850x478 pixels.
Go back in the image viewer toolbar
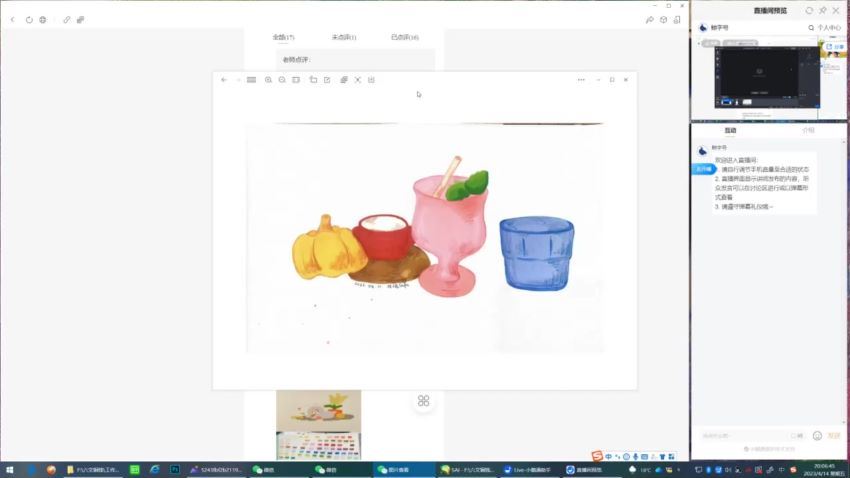224,80
